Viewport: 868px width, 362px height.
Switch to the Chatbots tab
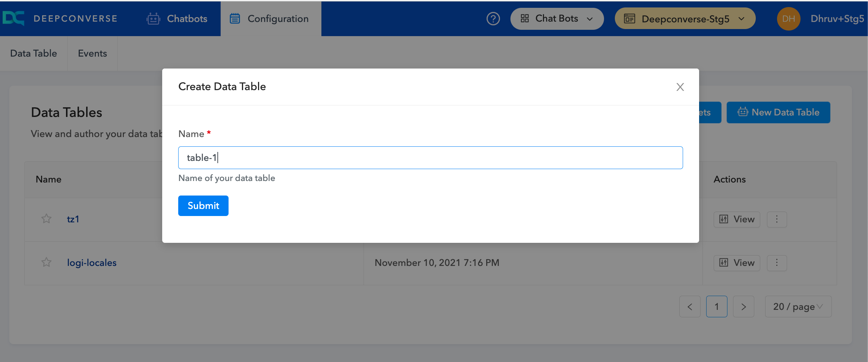177,19
